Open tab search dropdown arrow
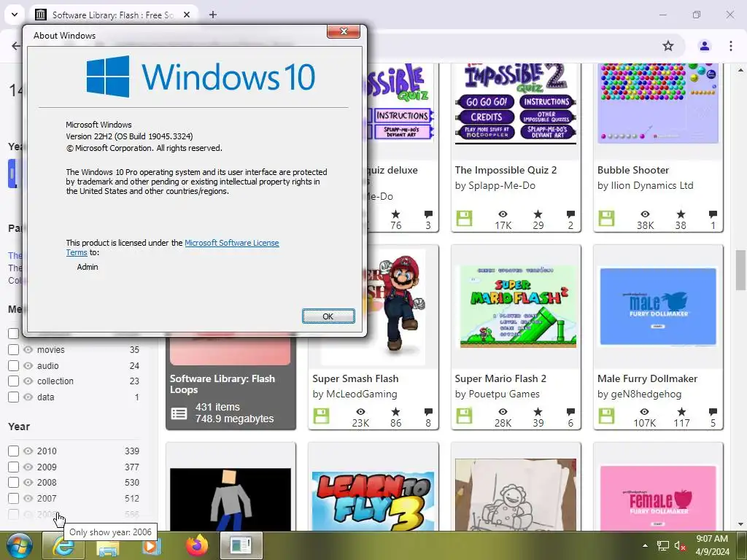This screenshot has height=560, width=747. click(15, 15)
